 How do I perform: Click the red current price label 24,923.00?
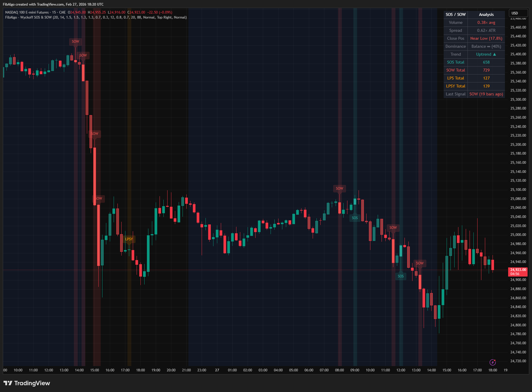(518, 269)
